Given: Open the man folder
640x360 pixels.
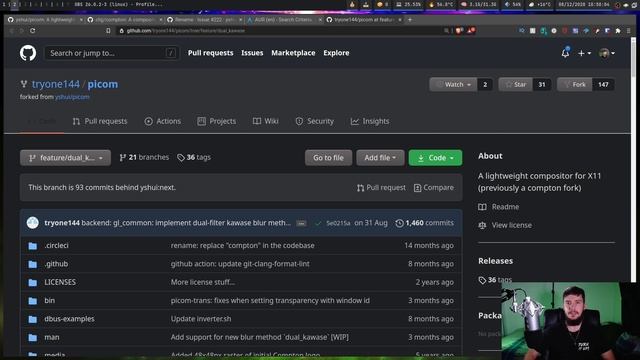Looking at the screenshot, I should (x=52, y=337).
